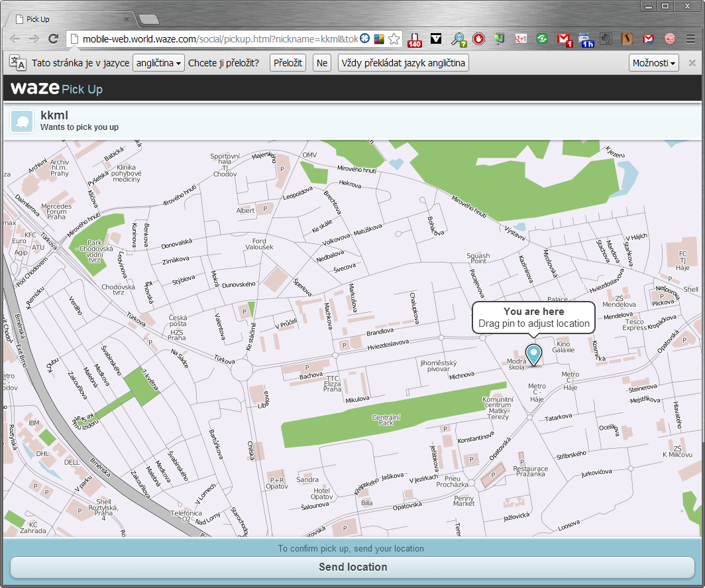Viewport: 705px width, 588px height.
Task: Open the brown book S extension
Action: [x=627, y=38]
